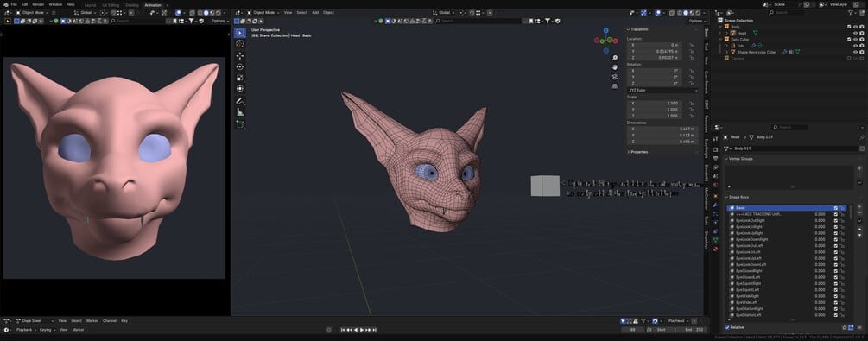Toggle checkbox of EyeDilationLeft shape key
The height and width of the screenshot is (341, 868).
pos(836,315)
